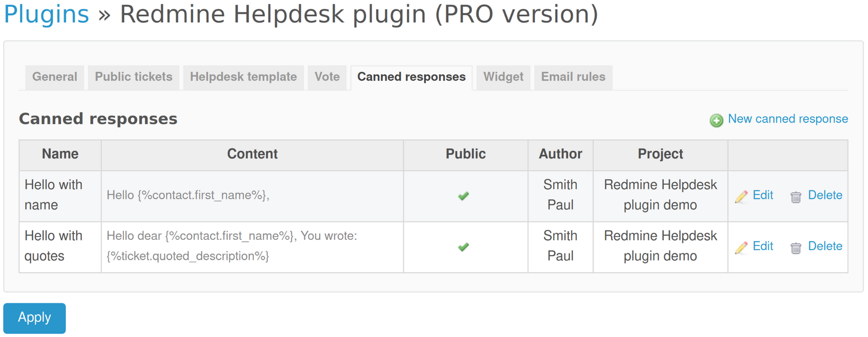Click the Author column header
This screenshot has height=337, width=868.
560,155
